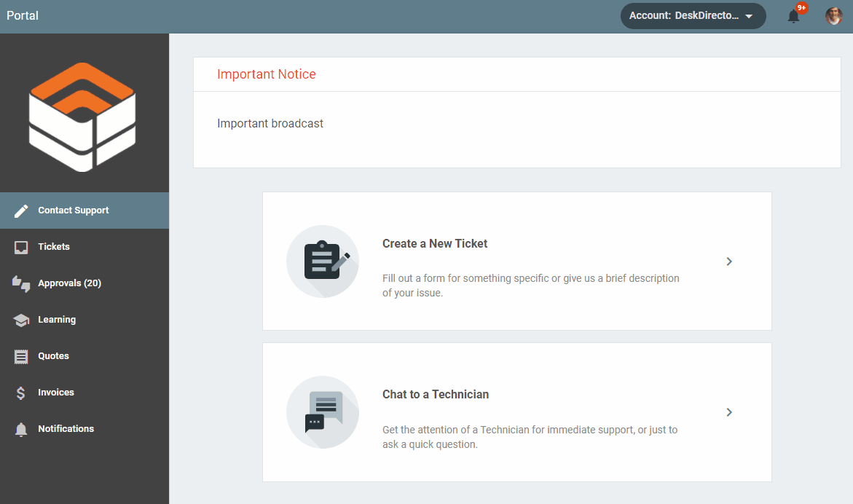The height and width of the screenshot is (504, 853).
Task: Click the chevron on Chat to a Technician
Action: pos(729,412)
